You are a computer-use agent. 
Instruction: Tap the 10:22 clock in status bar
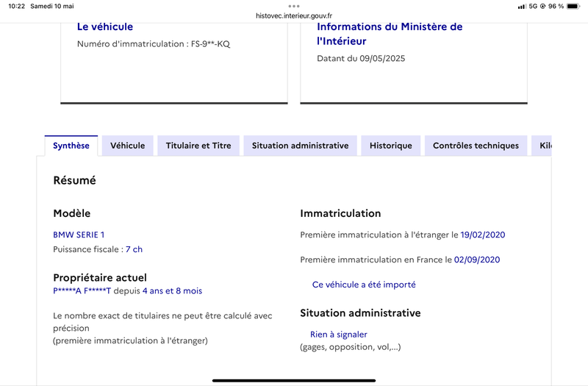pyautogui.click(x=16, y=6)
